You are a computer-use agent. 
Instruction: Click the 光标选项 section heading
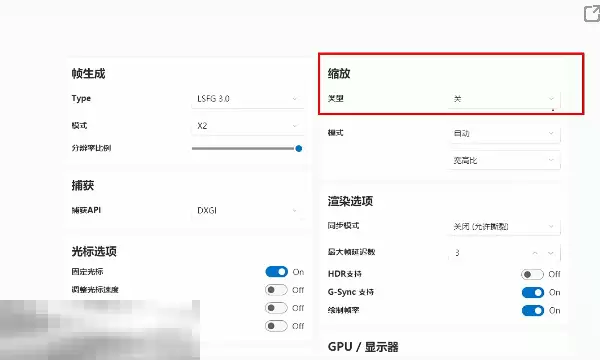point(94,251)
